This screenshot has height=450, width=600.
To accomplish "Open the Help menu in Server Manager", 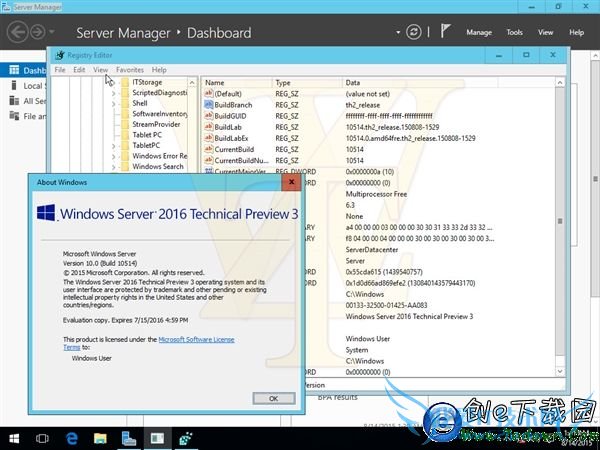I will [x=576, y=33].
